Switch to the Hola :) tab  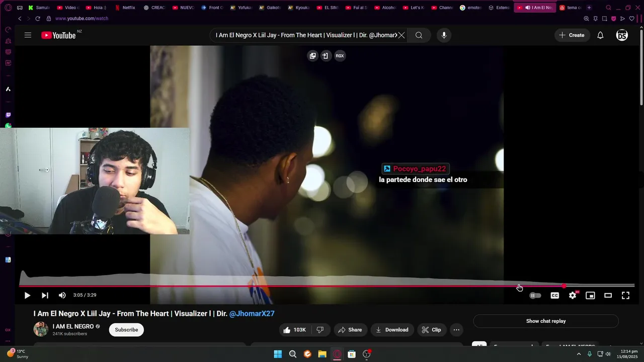(x=97, y=8)
